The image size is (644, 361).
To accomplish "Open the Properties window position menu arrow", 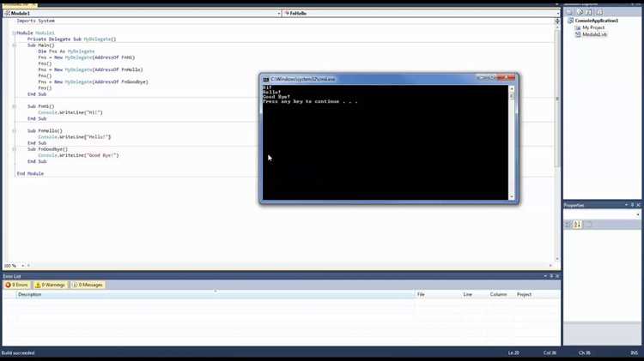I will [626, 205].
